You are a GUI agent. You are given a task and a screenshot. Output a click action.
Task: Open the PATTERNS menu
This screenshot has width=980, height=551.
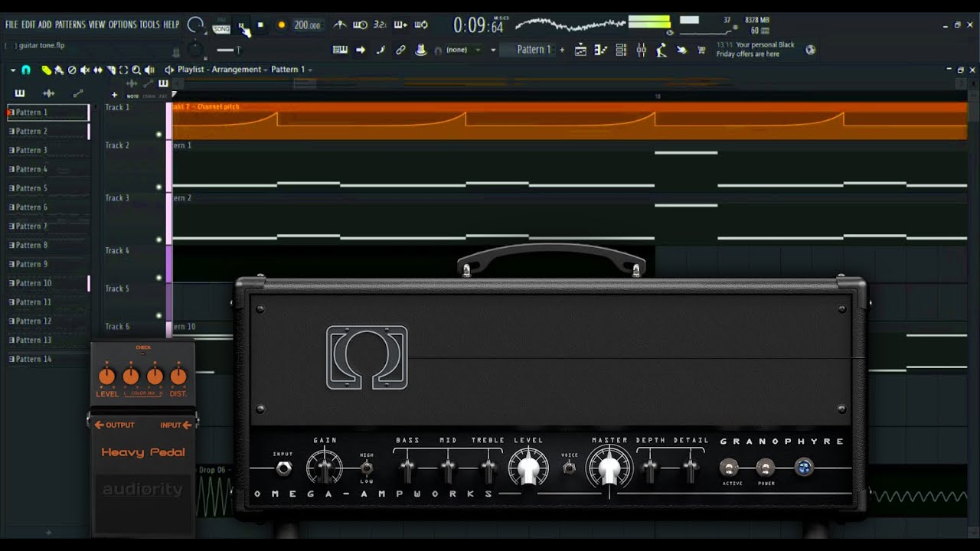70,24
